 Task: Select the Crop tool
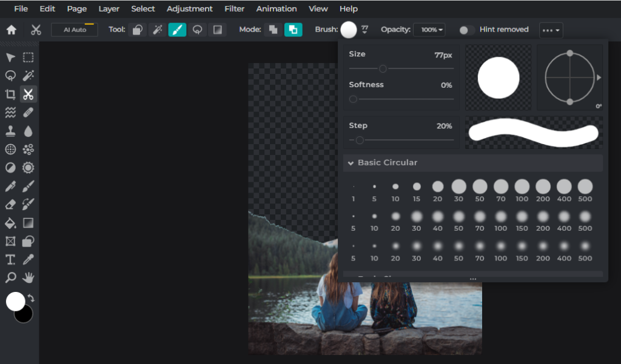(10, 94)
